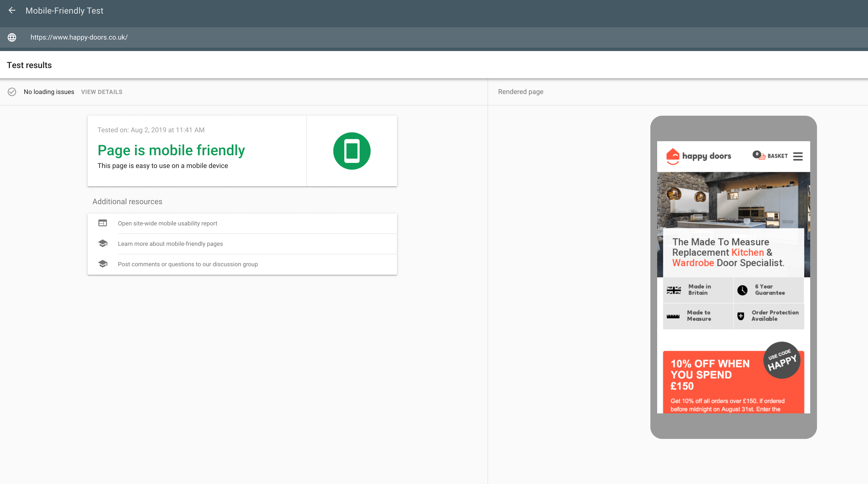Click graduation cap icon beside Post comments
Screen dimensions: 868x484
point(103,263)
